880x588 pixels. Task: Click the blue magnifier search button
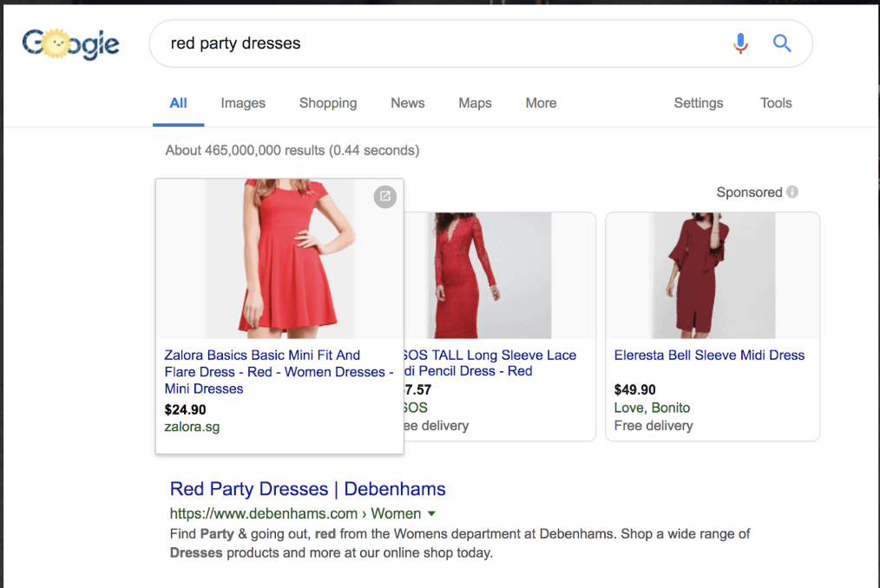pos(782,43)
